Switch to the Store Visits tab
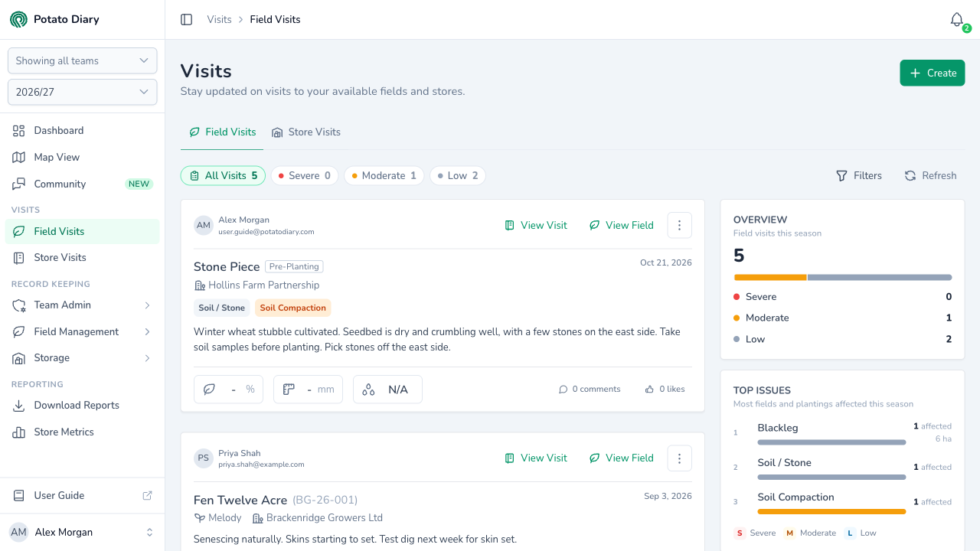This screenshot has height=551, width=980. tap(306, 132)
